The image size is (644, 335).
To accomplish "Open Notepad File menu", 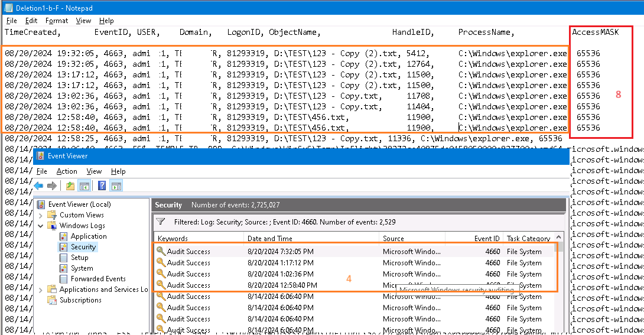I will (x=11, y=21).
